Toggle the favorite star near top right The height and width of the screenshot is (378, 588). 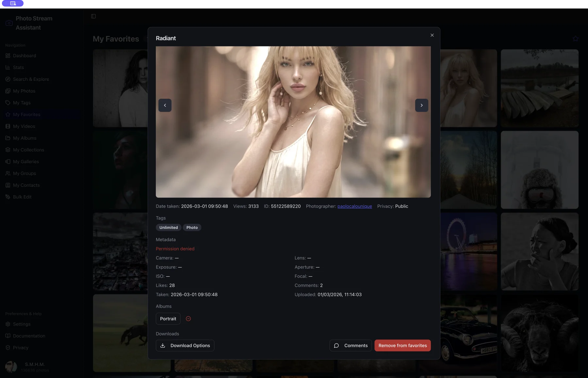tap(575, 38)
